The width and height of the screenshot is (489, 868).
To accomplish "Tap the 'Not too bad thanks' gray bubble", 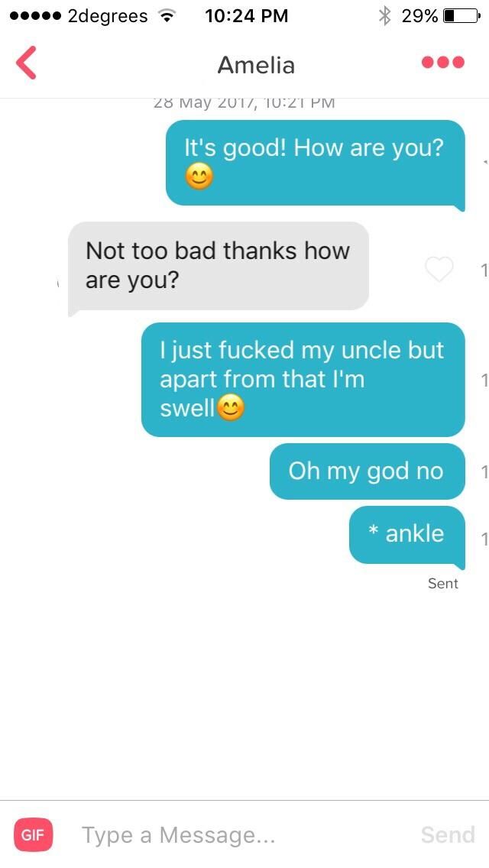I will (219, 266).
